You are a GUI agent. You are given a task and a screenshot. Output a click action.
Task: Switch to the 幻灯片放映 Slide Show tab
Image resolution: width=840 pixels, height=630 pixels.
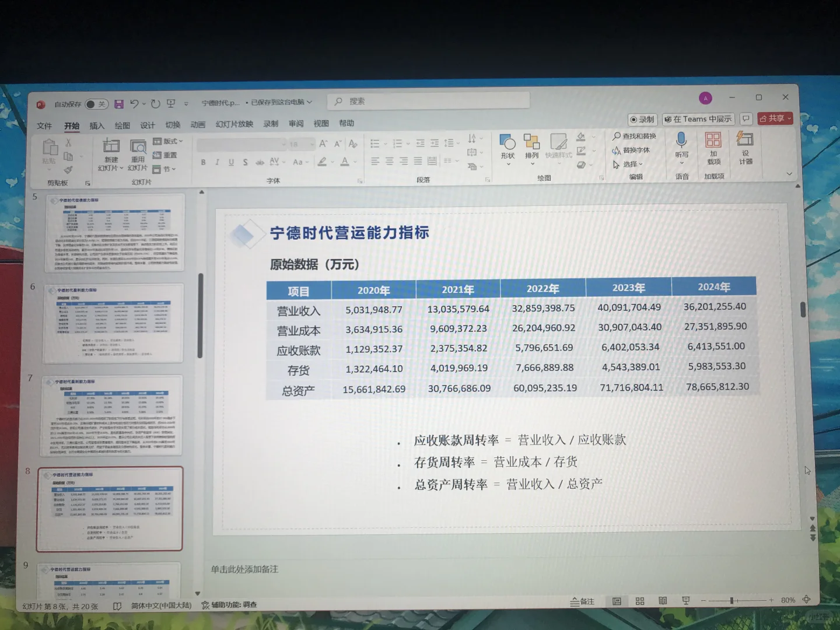click(235, 124)
